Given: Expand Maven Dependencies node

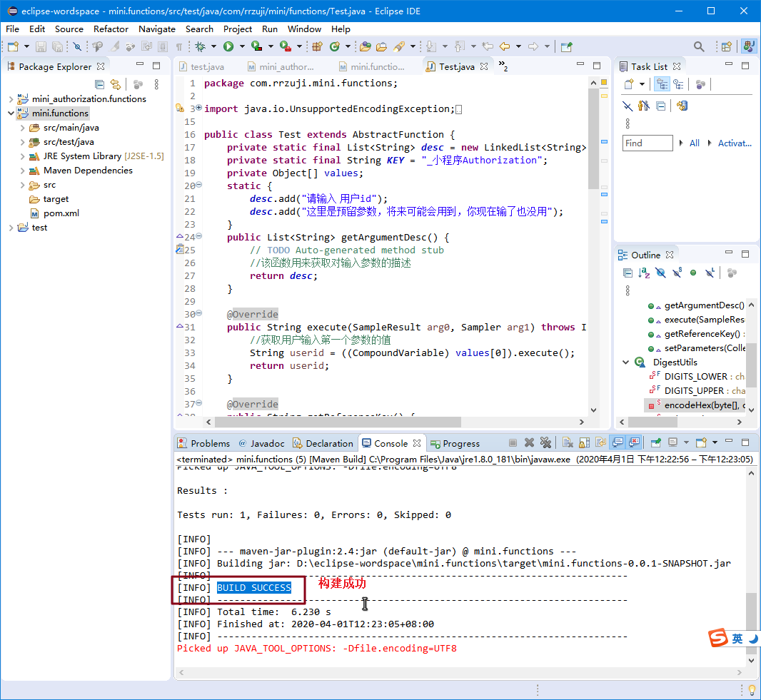Looking at the screenshot, I should (22, 171).
